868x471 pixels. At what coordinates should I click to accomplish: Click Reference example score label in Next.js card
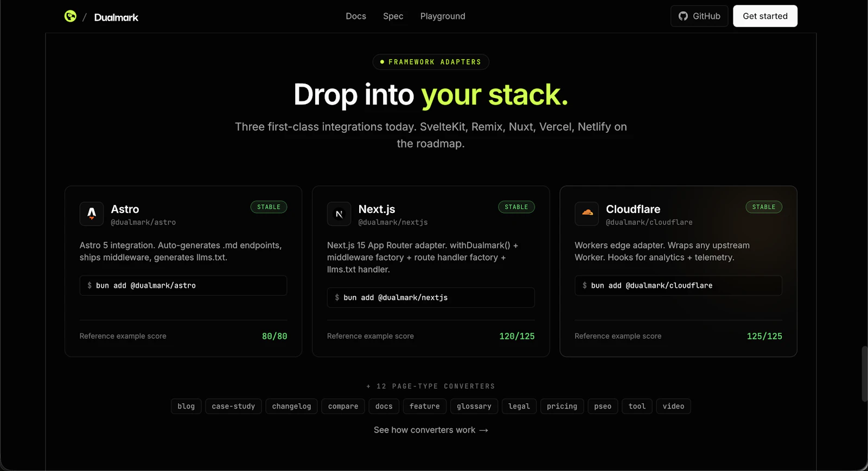tap(371, 336)
